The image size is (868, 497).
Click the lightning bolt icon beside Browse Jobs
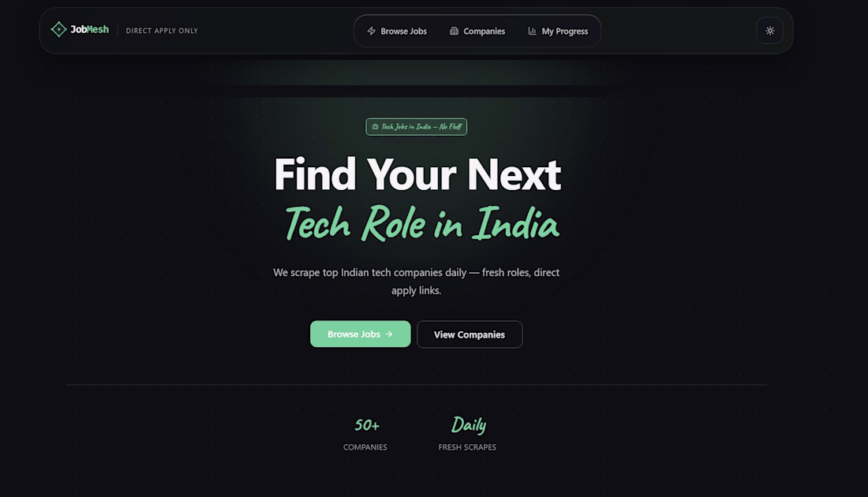click(372, 31)
